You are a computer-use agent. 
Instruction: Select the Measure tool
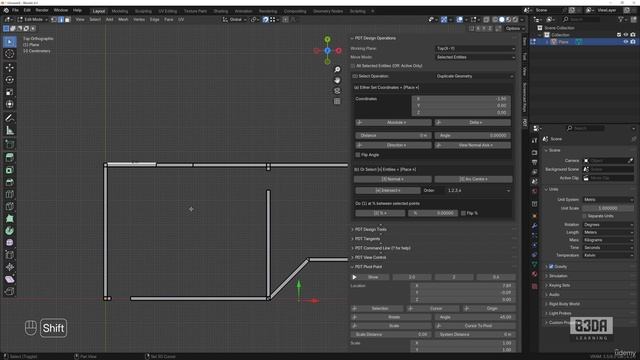pyautogui.click(x=9, y=131)
